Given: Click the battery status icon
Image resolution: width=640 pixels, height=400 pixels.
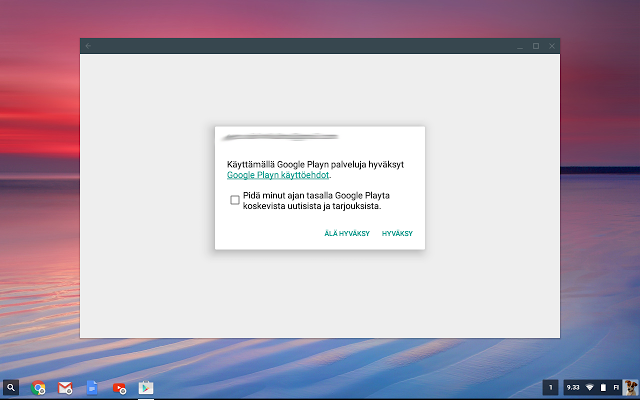Looking at the screenshot, I should tap(602, 387).
